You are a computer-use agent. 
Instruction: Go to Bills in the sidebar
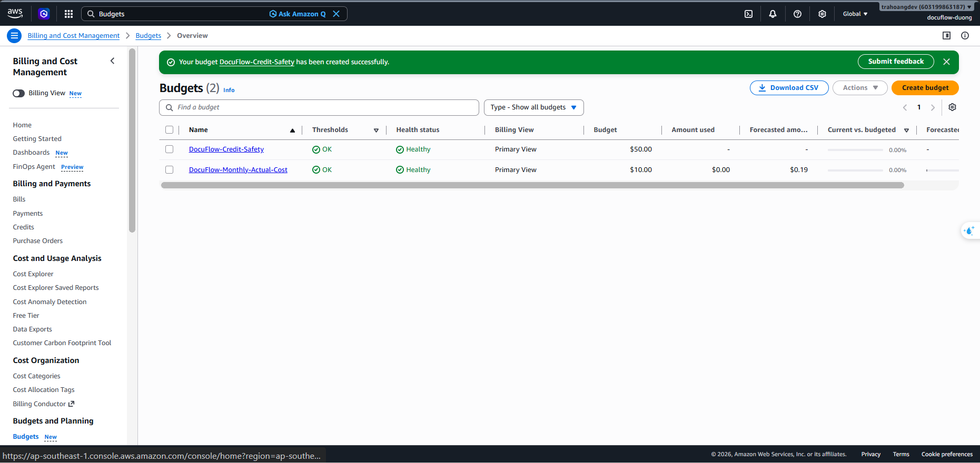pos(19,199)
